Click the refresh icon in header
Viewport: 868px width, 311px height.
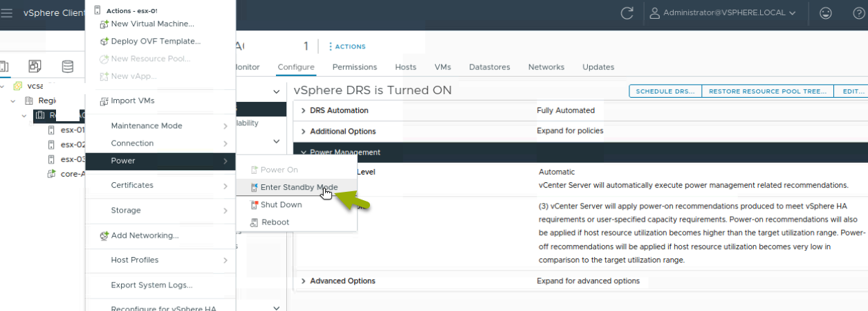point(627,12)
